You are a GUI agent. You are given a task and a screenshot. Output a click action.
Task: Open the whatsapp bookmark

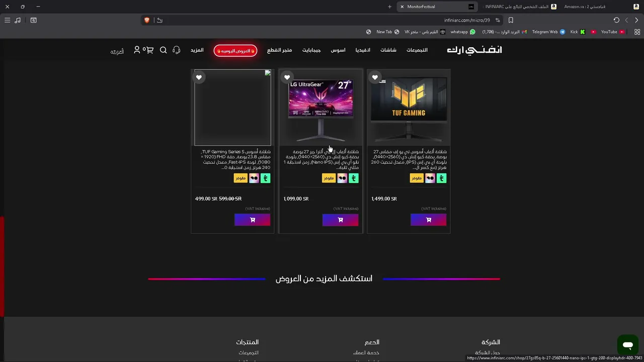click(x=463, y=32)
